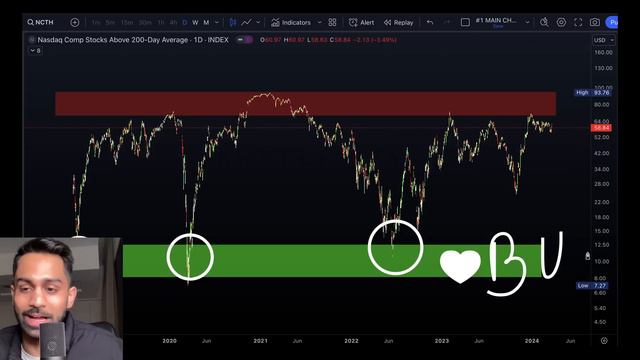Select the 15m timeframe
The image size is (640, 360).
click(127, 22)
